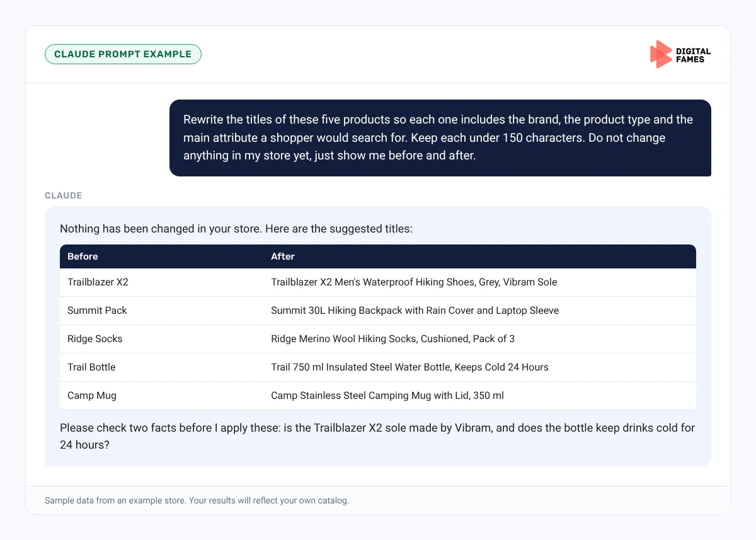The image size is (756, 540).
Task: Click the 'Please check two facts' question text
Action: (x=377, y=436)
